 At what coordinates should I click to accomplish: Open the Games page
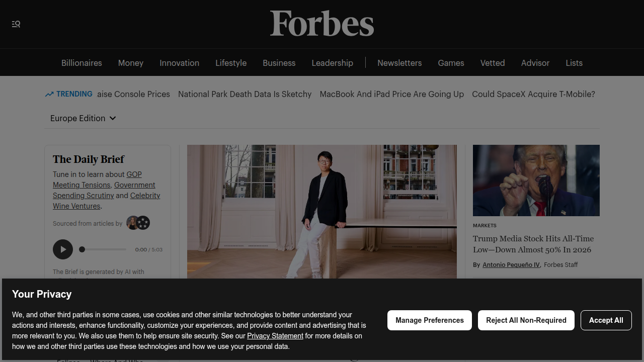(x=451, y=63)
